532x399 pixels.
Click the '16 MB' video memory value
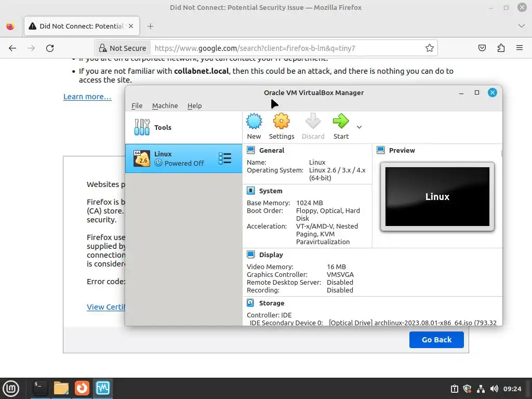click(336, 267)
